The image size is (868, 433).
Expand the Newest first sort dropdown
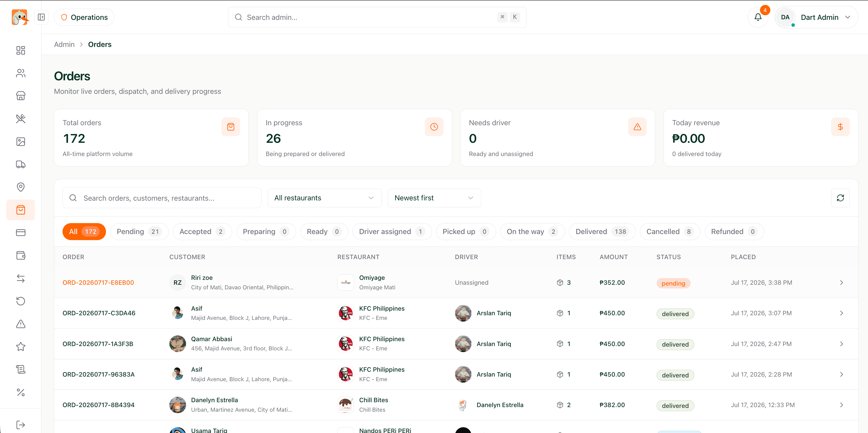[x=434, y=198]
